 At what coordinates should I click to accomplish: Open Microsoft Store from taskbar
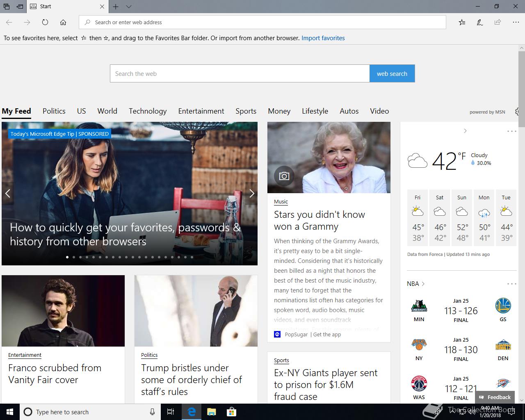[231, 412]
